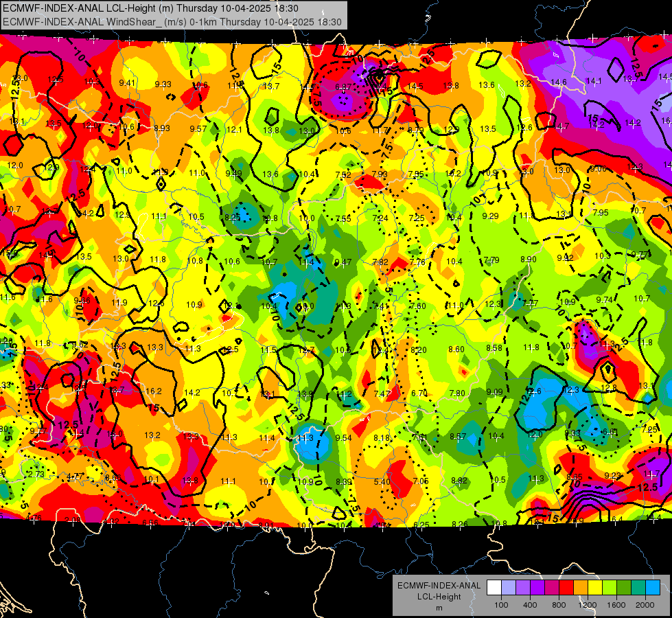Click the legend tick value '400'
The width and height of the screenshot is (672, 618).
click(530, 605)
